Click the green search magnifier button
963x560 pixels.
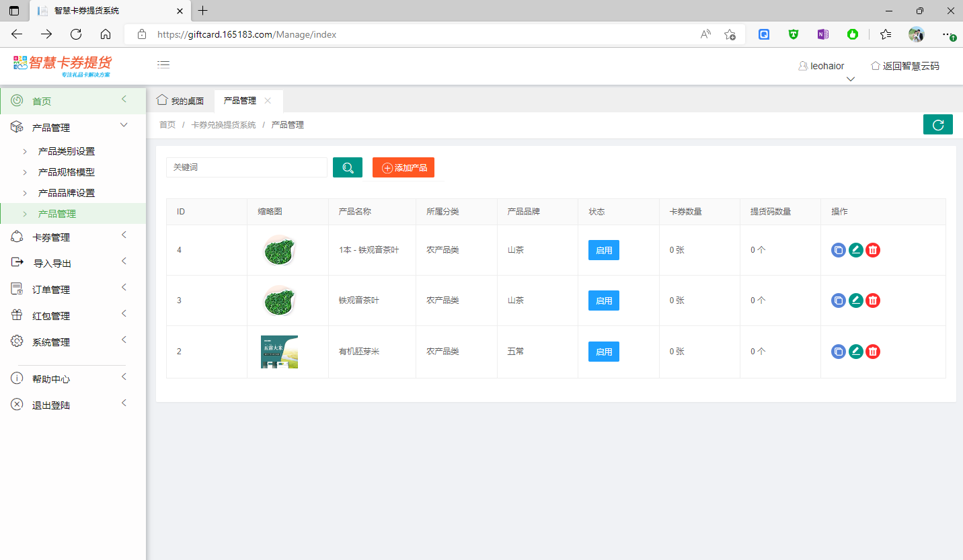pyautogui.click(x=348, y=167)
